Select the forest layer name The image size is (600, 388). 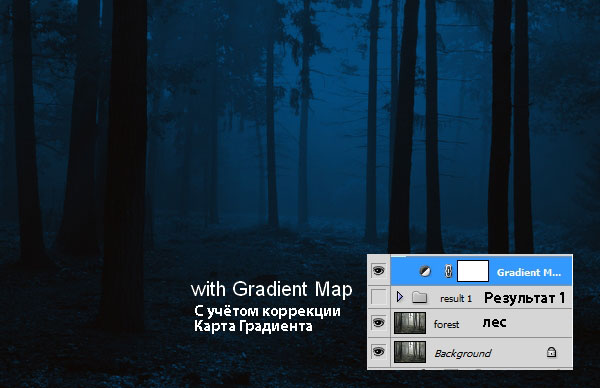446,324
